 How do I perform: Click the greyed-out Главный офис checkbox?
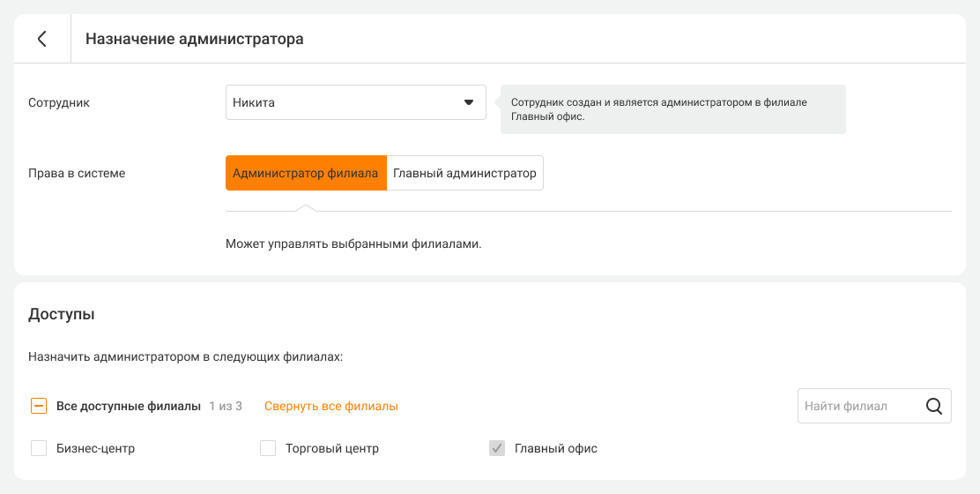[x=497, y=448]
